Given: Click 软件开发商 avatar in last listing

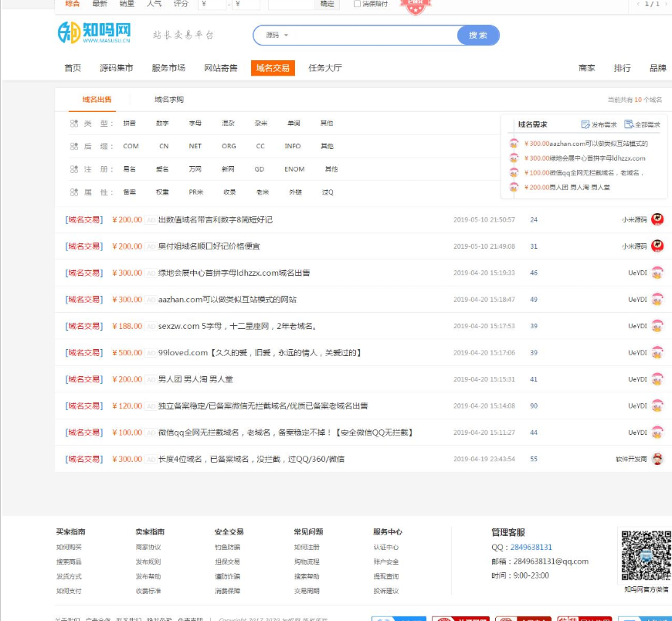Looking at the screenshot, I should pos(657,459).
